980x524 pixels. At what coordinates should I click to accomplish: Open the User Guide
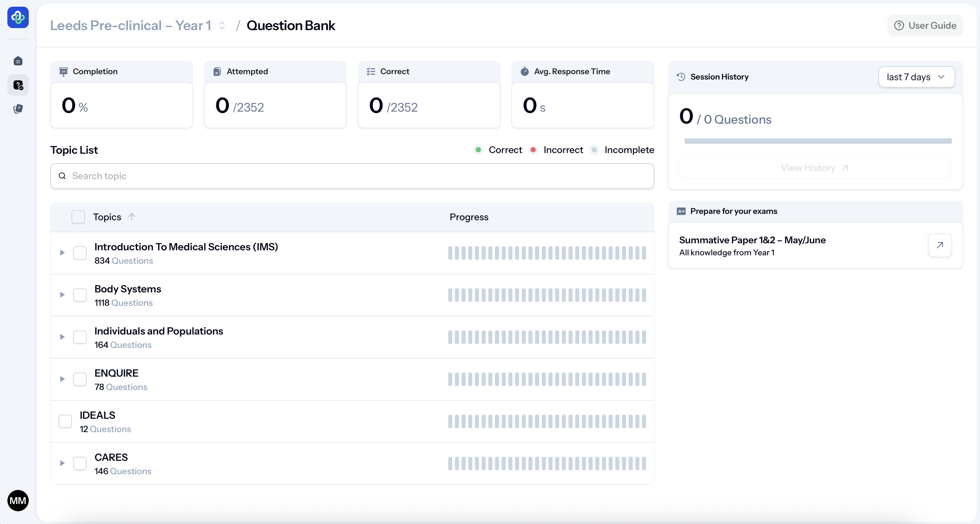(925, 25)
